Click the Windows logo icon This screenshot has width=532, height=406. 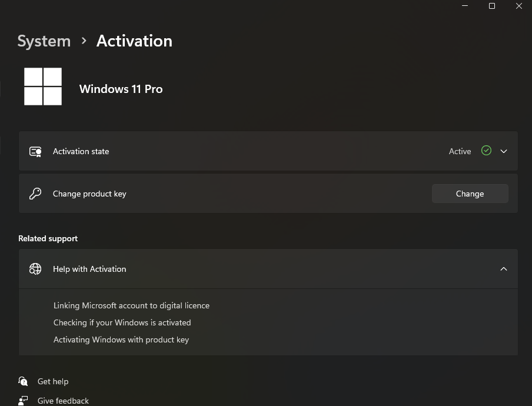click(x=43, y=86)
